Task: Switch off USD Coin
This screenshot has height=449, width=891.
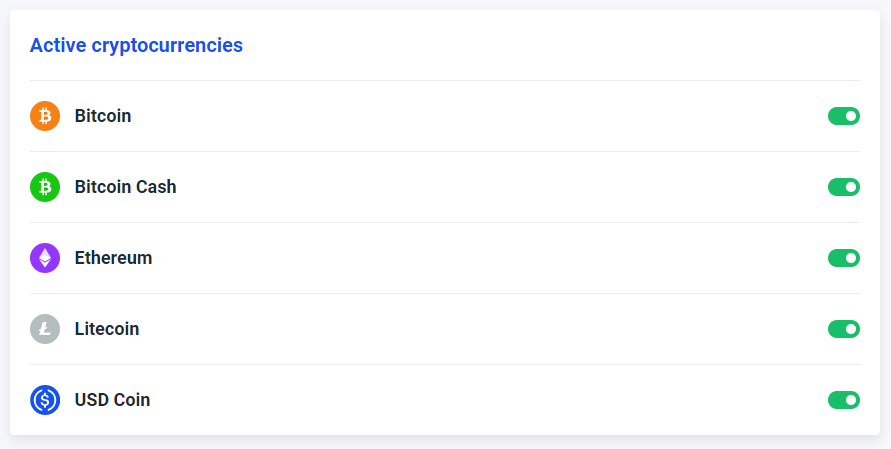Action: coord(844,400)
